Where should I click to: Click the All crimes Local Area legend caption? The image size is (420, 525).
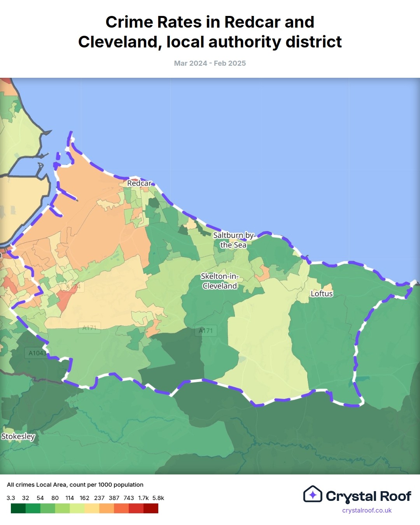(75, 485)
